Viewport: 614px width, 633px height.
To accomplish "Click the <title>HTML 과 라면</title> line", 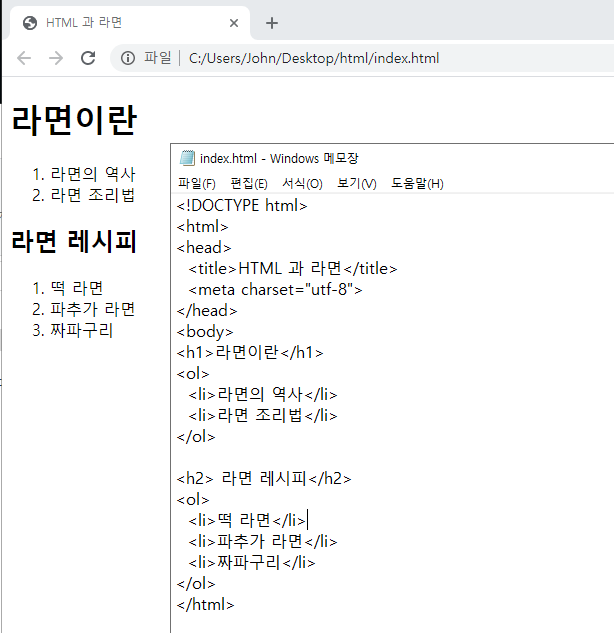I will tap(293, 268).
